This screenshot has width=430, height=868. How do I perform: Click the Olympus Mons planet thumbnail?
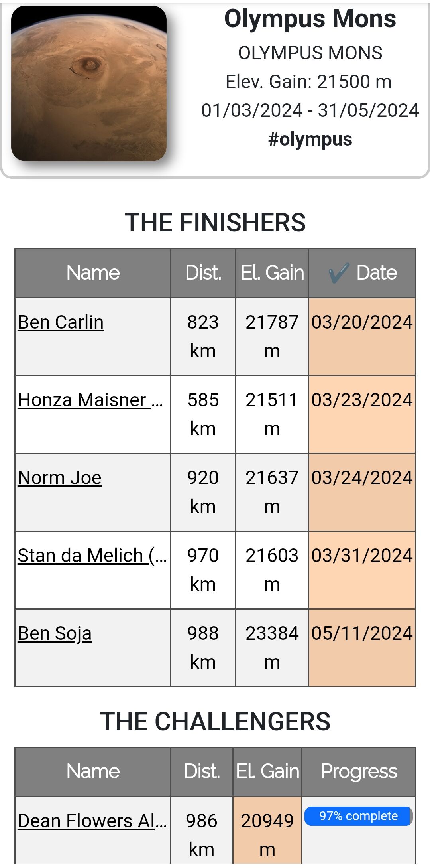click(x=88, y=83)
